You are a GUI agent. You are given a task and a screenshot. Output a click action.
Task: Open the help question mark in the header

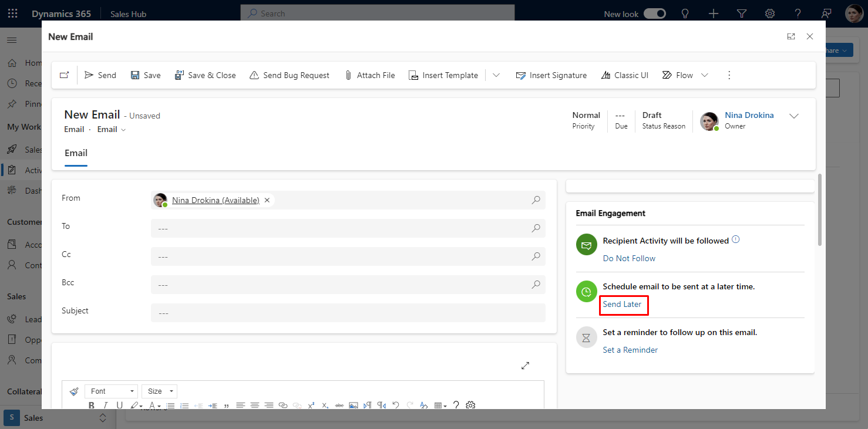coord(798,13)
